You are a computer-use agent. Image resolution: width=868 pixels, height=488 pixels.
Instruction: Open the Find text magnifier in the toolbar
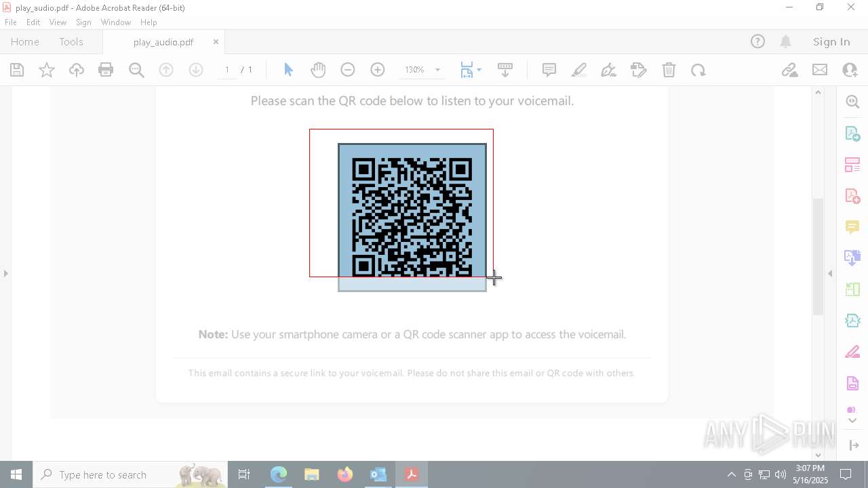point(136,70)
